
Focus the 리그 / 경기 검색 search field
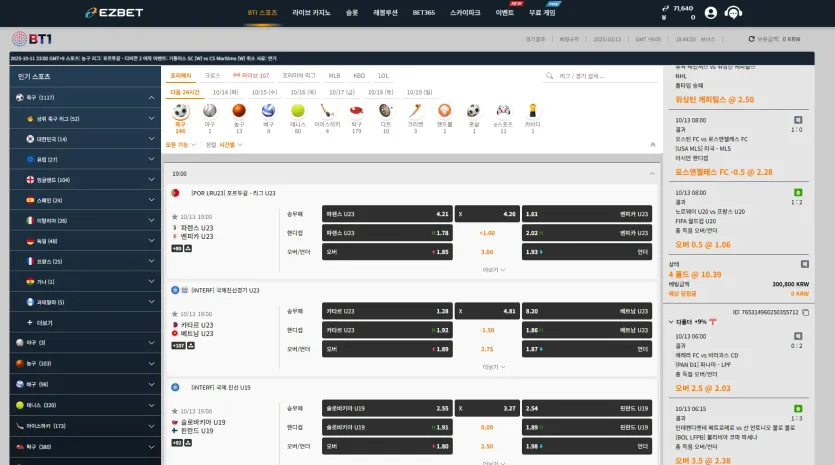point(602,76)
